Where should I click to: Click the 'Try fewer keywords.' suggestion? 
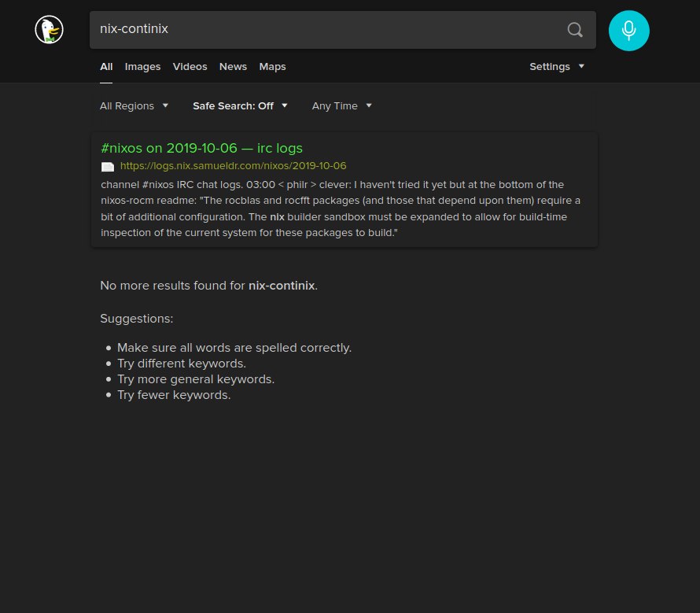(174, 395)
